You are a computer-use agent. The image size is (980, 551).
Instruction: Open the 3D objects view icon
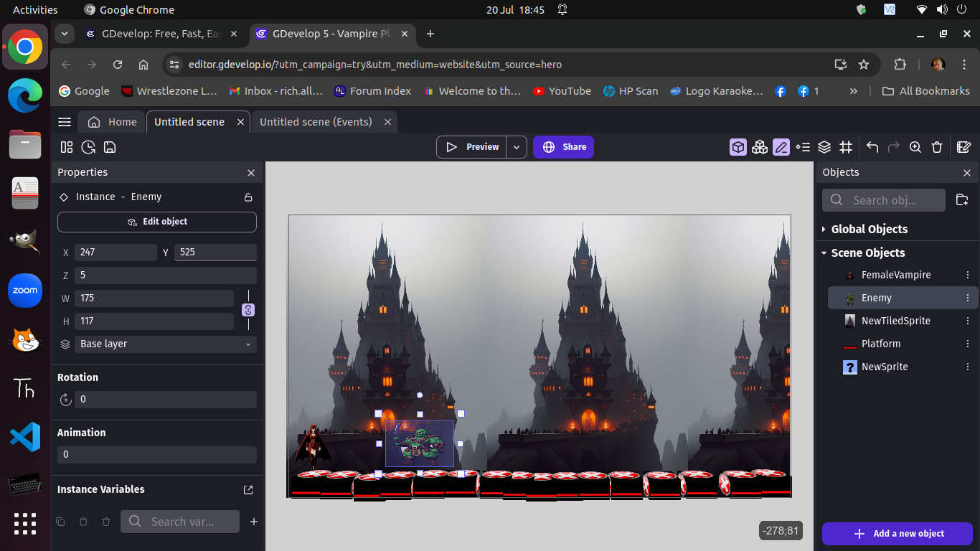738,147
